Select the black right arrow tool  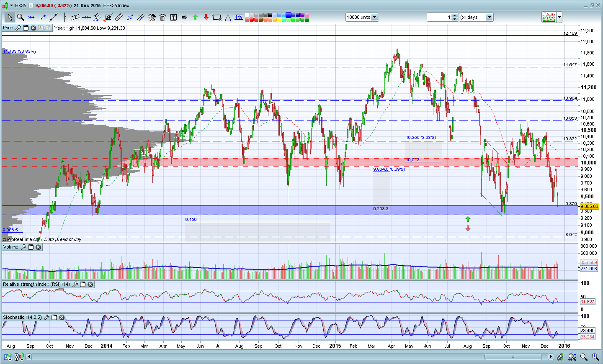(x=184, y=17)
